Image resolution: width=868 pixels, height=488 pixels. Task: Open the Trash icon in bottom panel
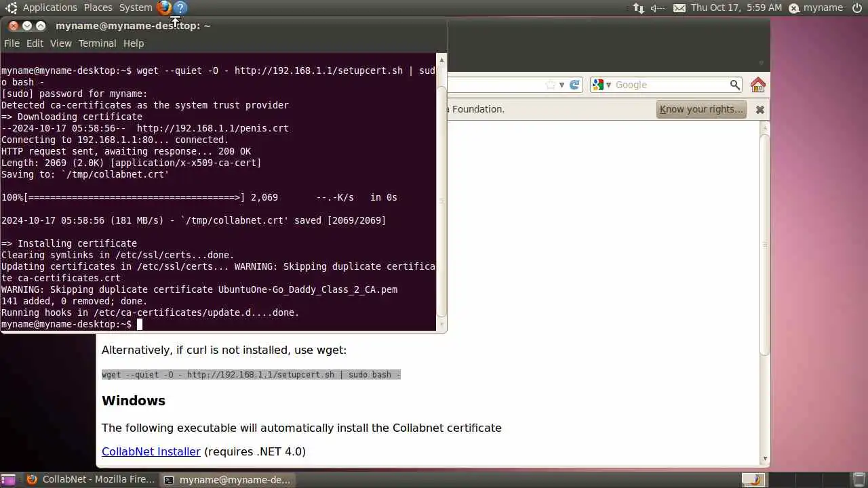tap(858, 480)
